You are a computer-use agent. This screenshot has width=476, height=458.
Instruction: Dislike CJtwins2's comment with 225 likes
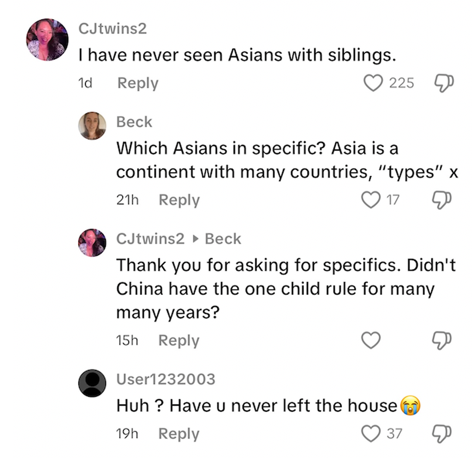(x=444, y=83)
